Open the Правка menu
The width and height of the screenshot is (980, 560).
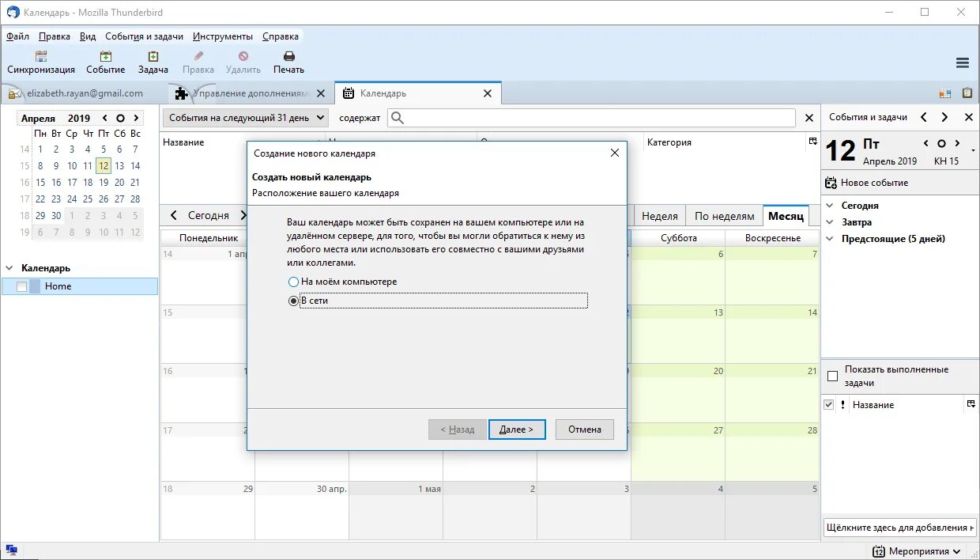click(55, 36)
